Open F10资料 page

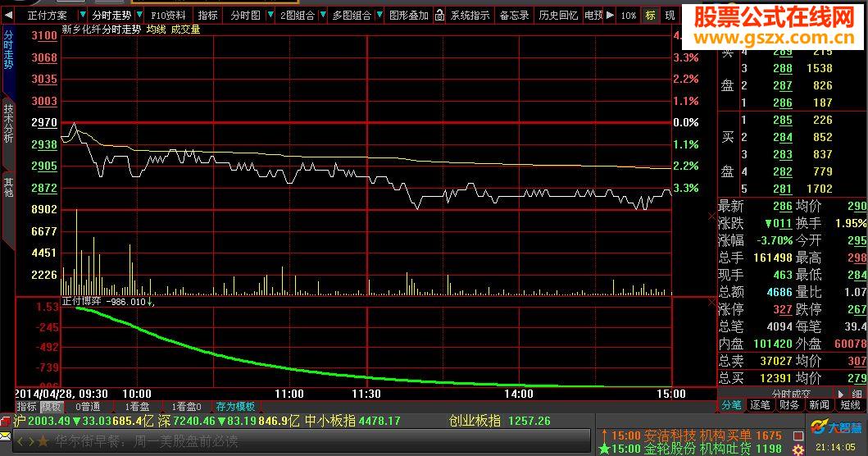tap(168, 16)
